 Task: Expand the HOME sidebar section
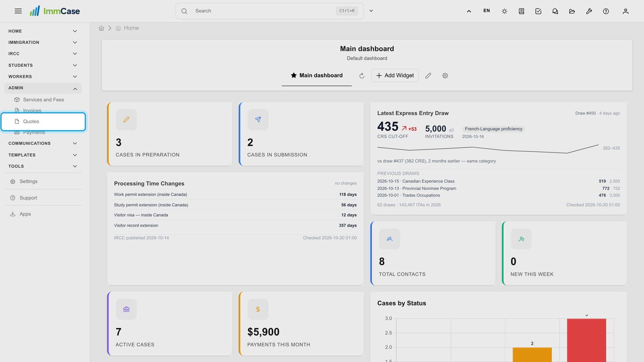click(x=43, y=31)
